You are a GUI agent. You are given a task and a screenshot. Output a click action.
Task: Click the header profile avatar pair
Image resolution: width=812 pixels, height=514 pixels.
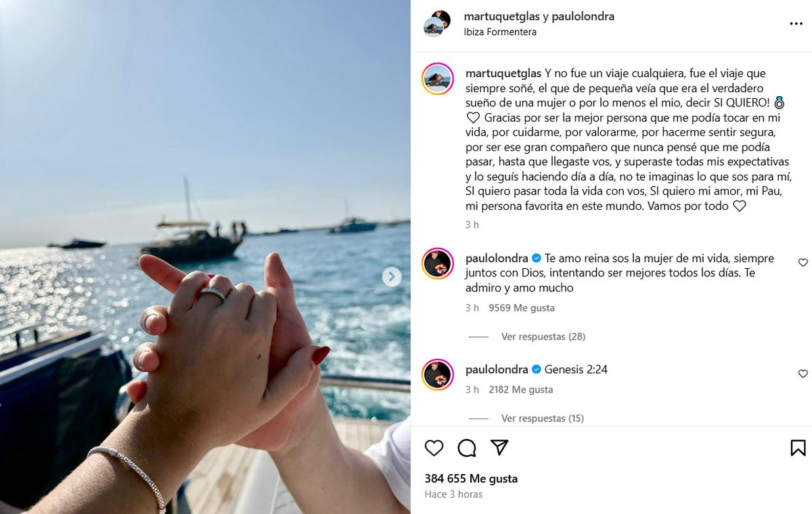click(x=437, y=24)
